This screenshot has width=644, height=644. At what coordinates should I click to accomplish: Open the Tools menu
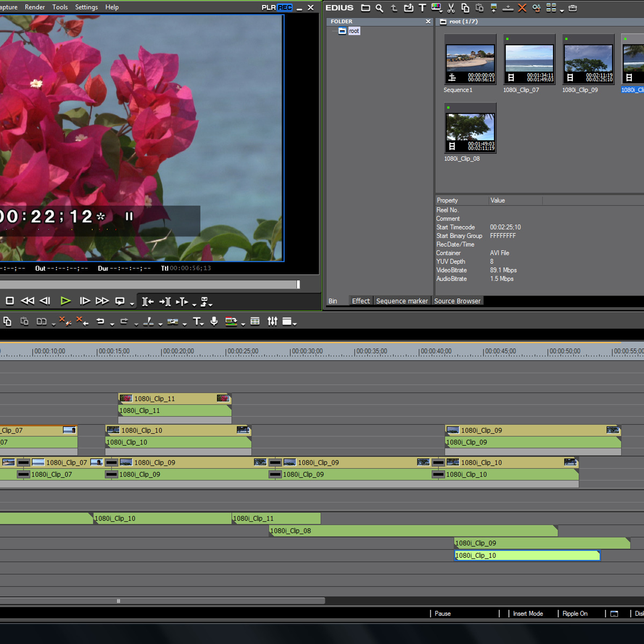pyautogui.click(x=60, y=7)
